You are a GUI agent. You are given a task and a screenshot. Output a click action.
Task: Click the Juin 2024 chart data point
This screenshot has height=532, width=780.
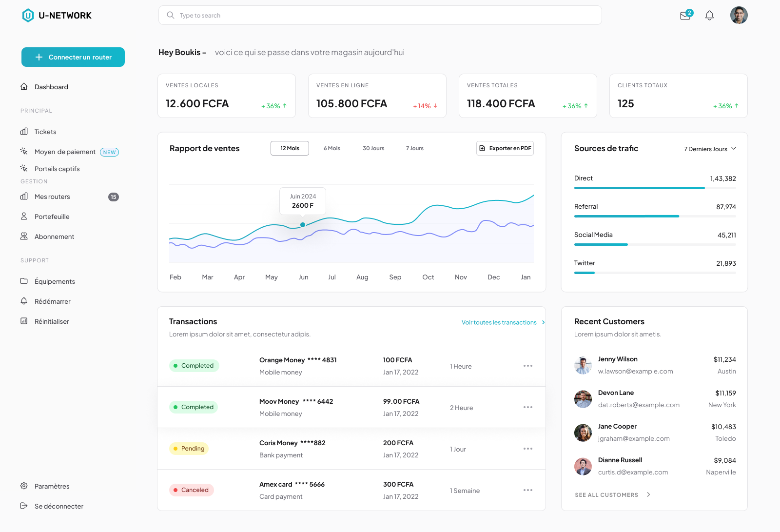pos(303,225)
